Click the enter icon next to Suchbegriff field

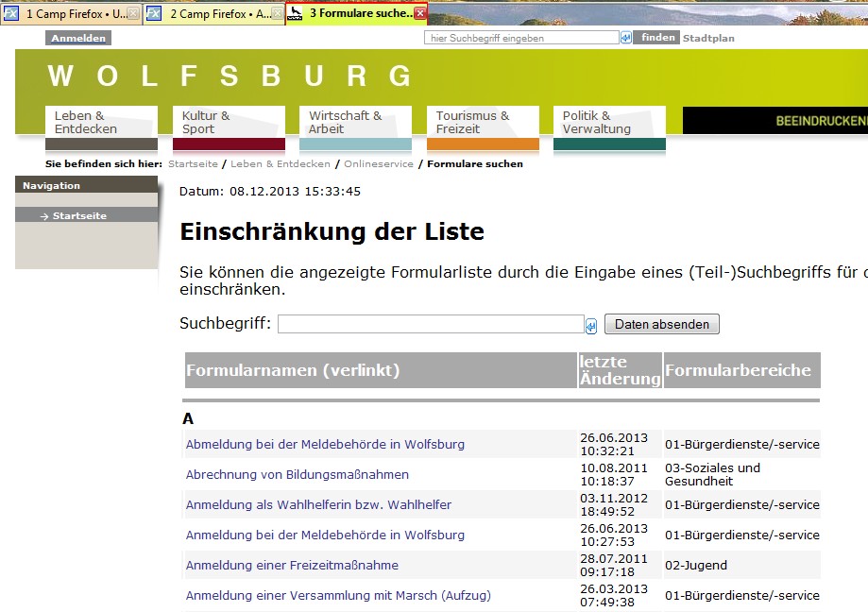point(591,326)
